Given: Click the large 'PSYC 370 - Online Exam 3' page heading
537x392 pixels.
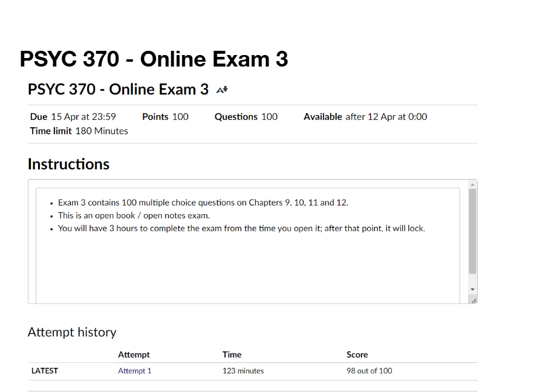Looking at the screenshot, I should [x=154, y=59].
